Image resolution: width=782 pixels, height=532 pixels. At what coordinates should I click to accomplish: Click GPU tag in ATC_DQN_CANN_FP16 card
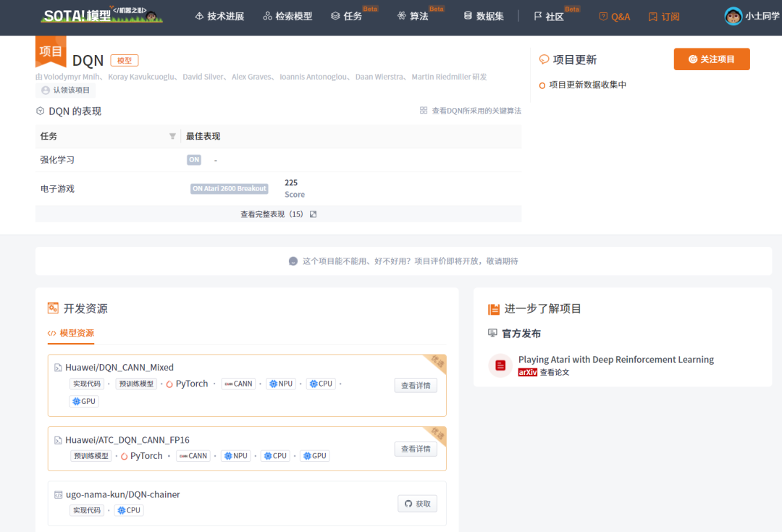pos(315,456)
